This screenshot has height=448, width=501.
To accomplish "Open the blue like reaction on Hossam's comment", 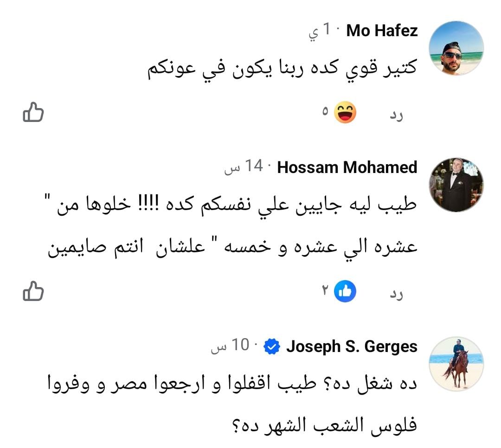I will 345,291.
